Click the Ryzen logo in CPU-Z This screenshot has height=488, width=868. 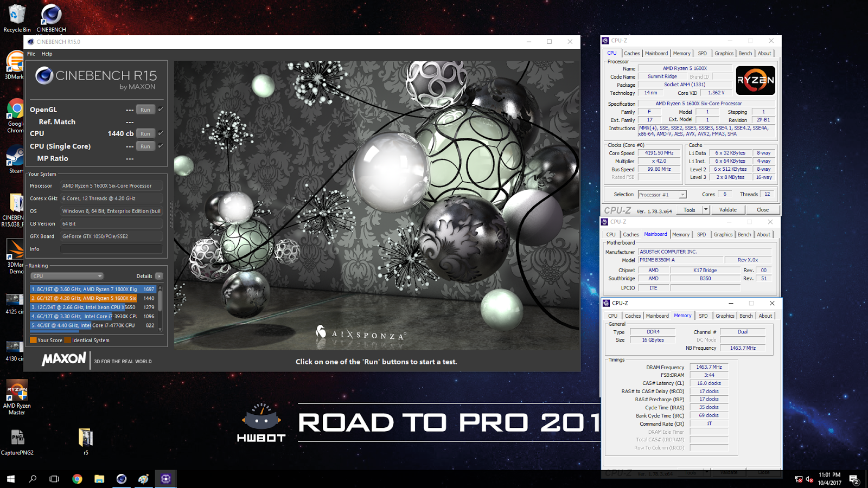click(x=755, y=80)
